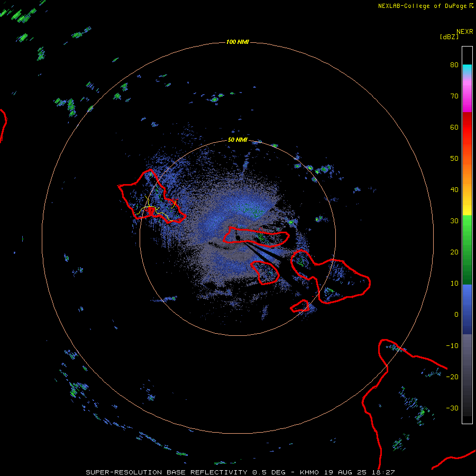476x476 pixels.
Task: Click the 50 NMI range ring label
Action: point(237,140)
